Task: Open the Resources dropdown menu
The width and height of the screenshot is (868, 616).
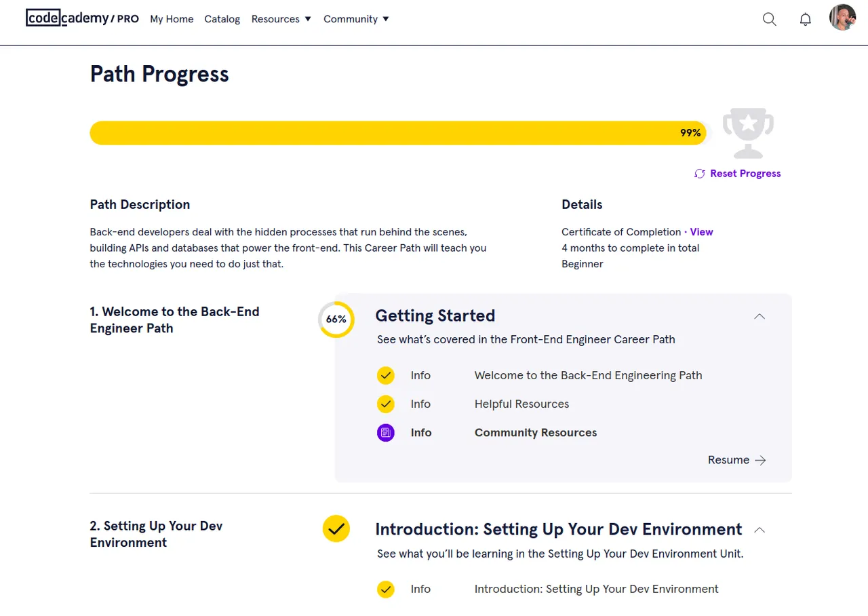Action: pyautogui.click(x=281, y=19)
